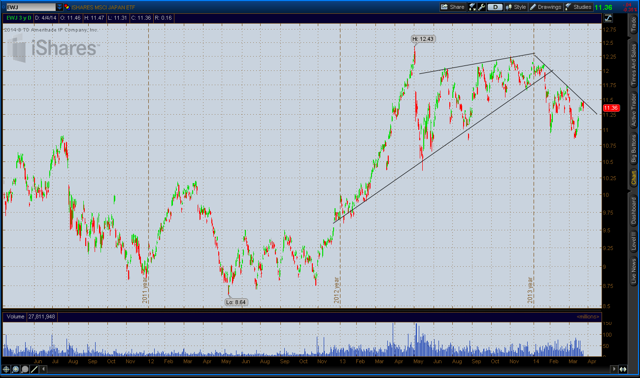640x378 pixels.
Task: Click the quick study flask icon
Action: pyautogui.click(x=473, y=7)
